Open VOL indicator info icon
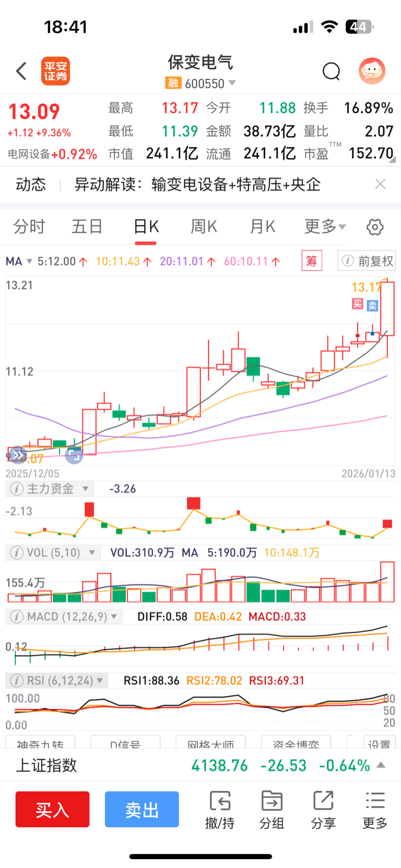The width and height of the screenshot is (401, 868). pos(16,553)
